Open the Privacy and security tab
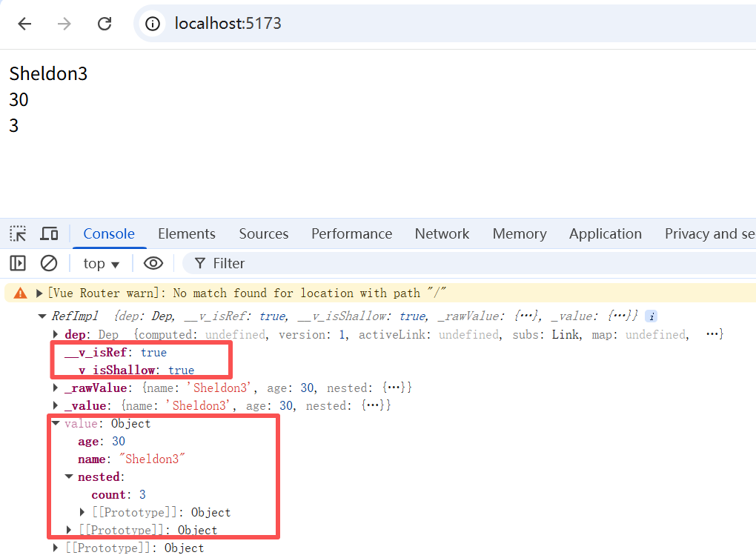The height and width of the screenshot is (558, 756). [x=710, y=233]
